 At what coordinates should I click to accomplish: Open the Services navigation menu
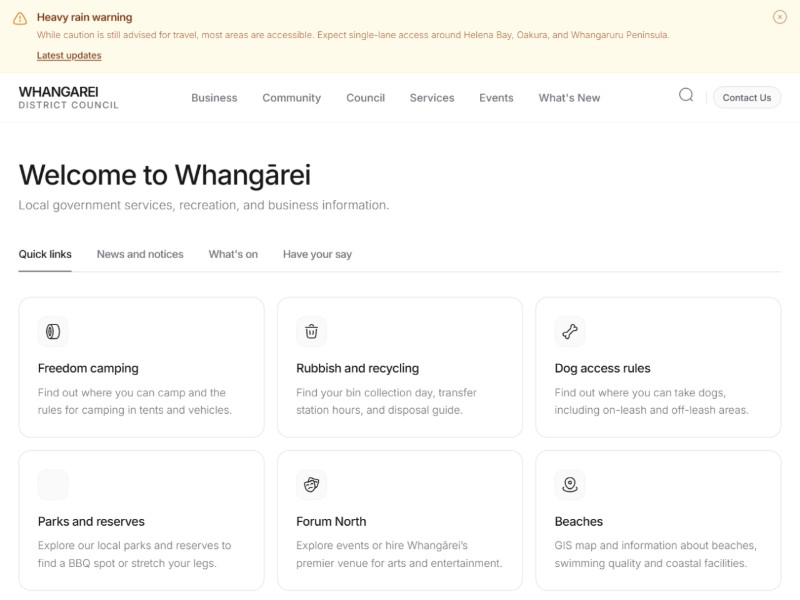[x=432, y=98]
